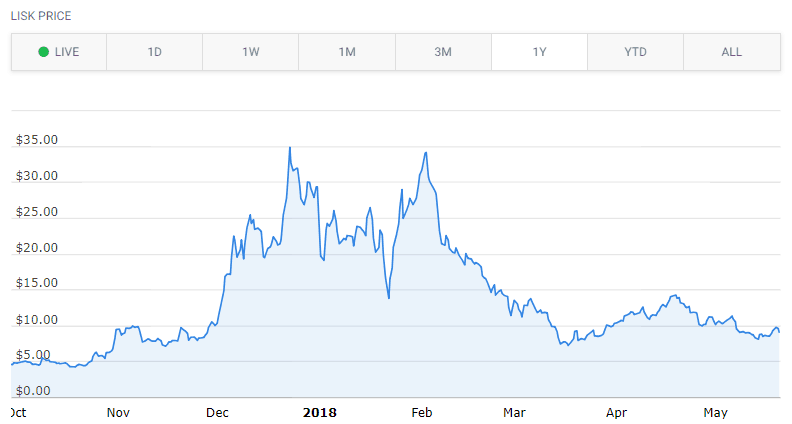Click the late-January dip near $14 on chart
The height and width of the screenshot is (424, 792).
click(x=389, y=298)
